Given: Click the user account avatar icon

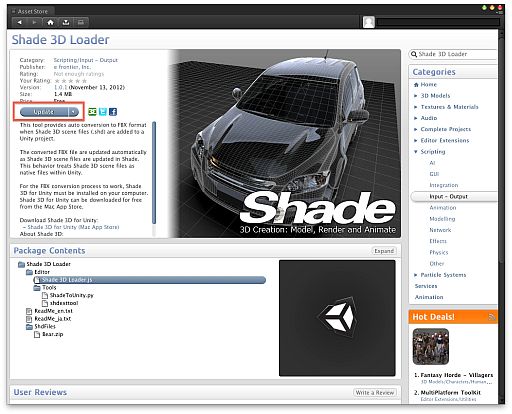Looking at the screenshot, I should 369,22.
